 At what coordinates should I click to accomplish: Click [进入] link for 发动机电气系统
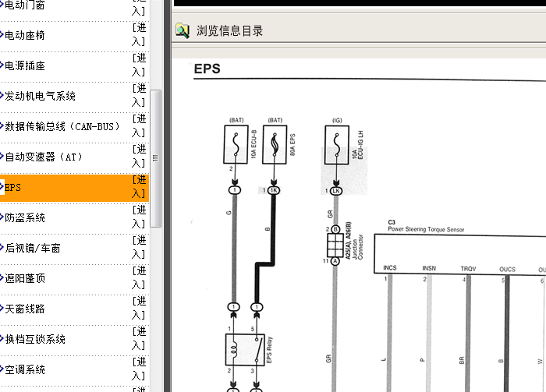tap(139, 95)
